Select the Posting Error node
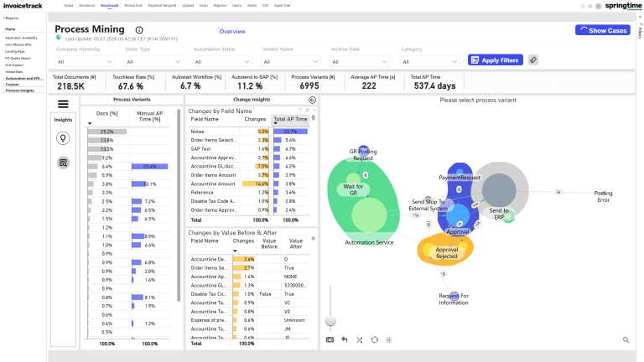Image resolution: width=644 pixels, height=362 pixels. [603, 196]
